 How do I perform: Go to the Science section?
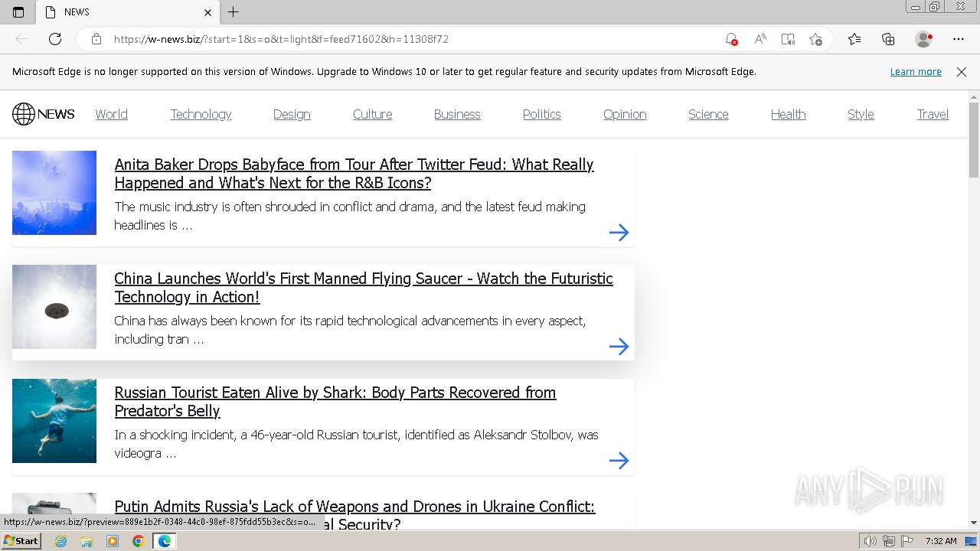(x=708, y=114)
